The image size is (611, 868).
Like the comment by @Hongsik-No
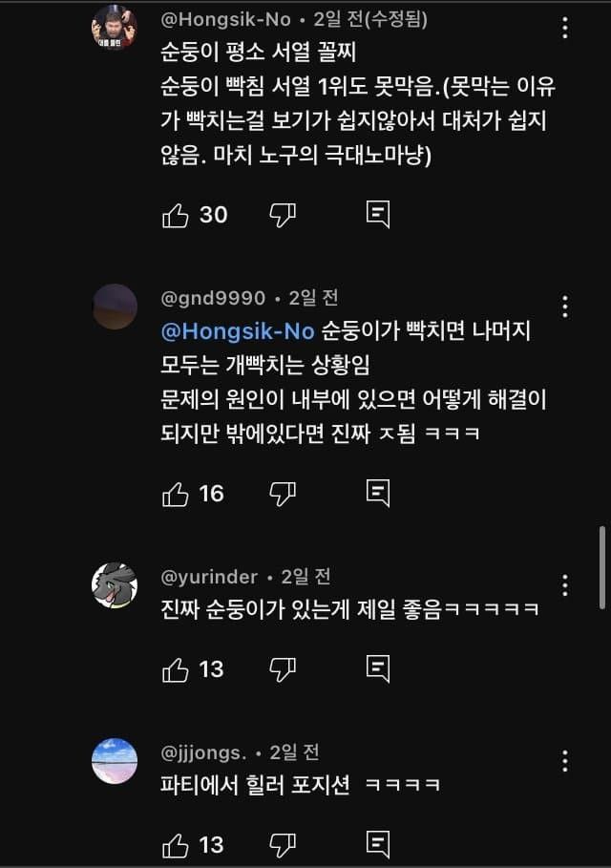176,215
